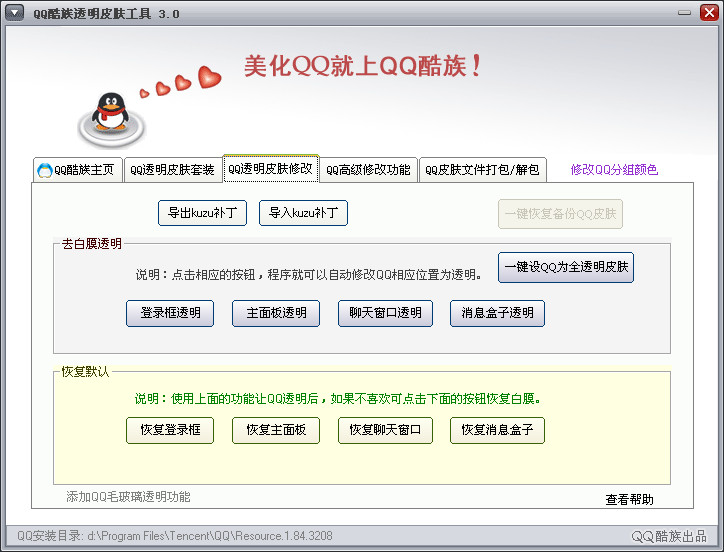The height and width of the screenshot is (552, 724).
Task: Click the green 说明 restore instructions text
Action: [338, 399]
